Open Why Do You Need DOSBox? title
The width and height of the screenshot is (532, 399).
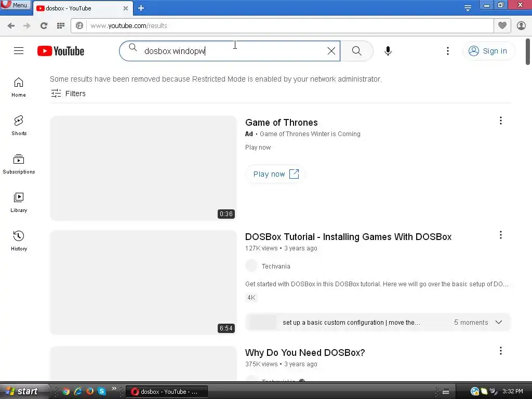(x=304, y=353)
